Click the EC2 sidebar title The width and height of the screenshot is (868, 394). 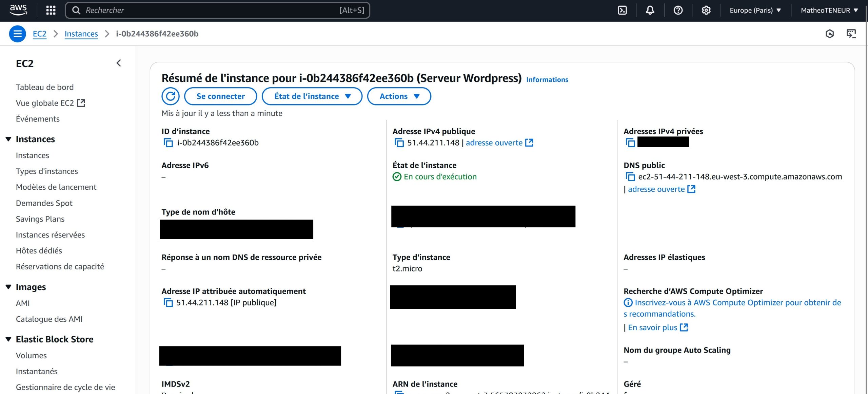tap(25, 63)
